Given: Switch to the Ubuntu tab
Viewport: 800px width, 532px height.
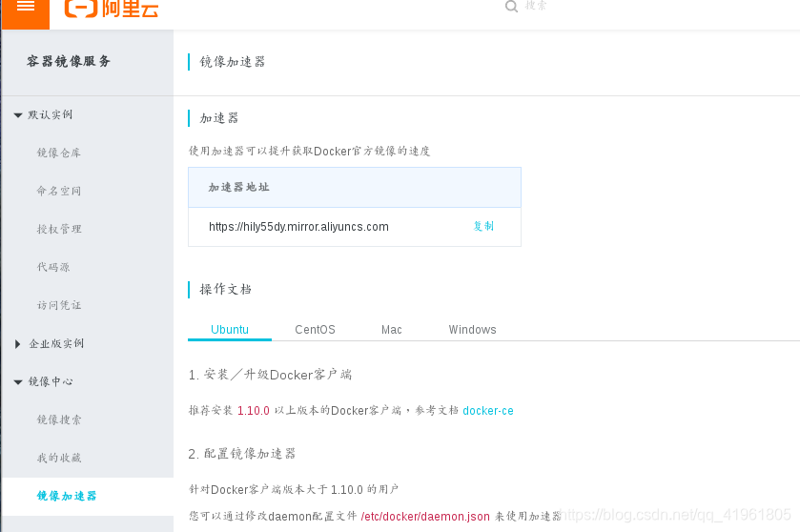Looking at the screenshot, I should (230, 330).
